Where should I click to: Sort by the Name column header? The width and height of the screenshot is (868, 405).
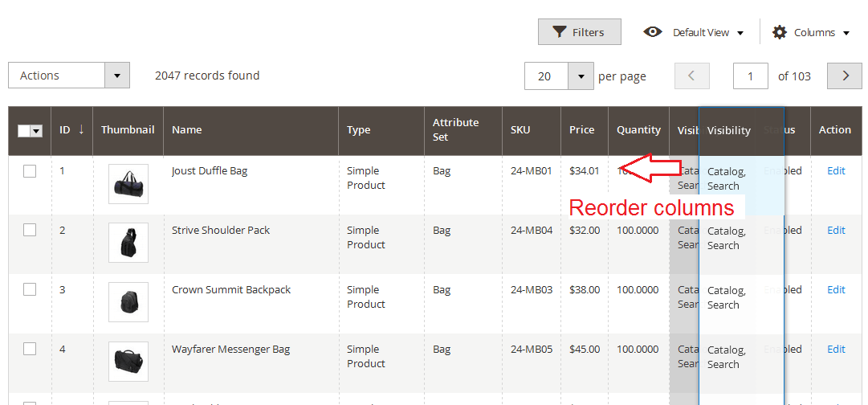[187, 129]
